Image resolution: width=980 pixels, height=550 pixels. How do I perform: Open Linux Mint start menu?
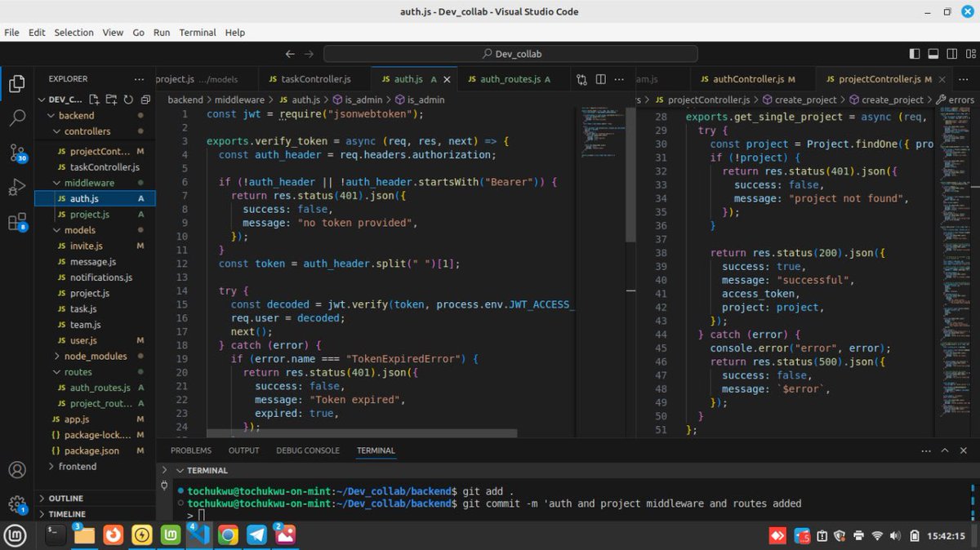[16, 535]
